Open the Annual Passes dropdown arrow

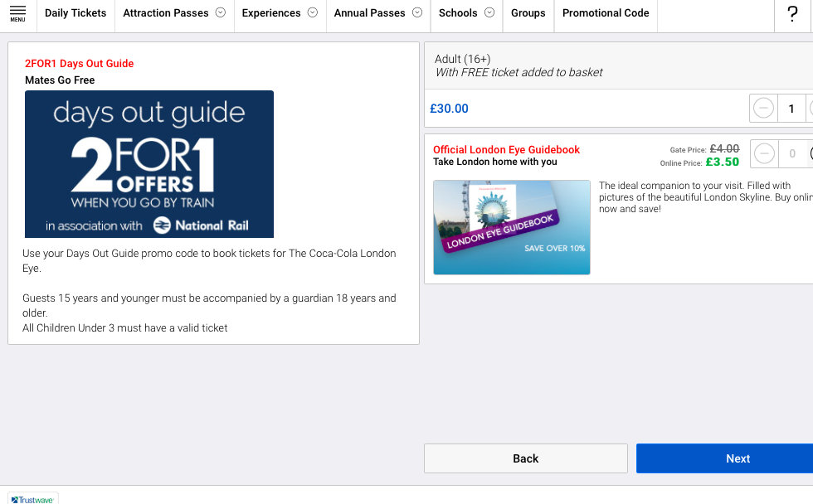[x=416, y=12]
